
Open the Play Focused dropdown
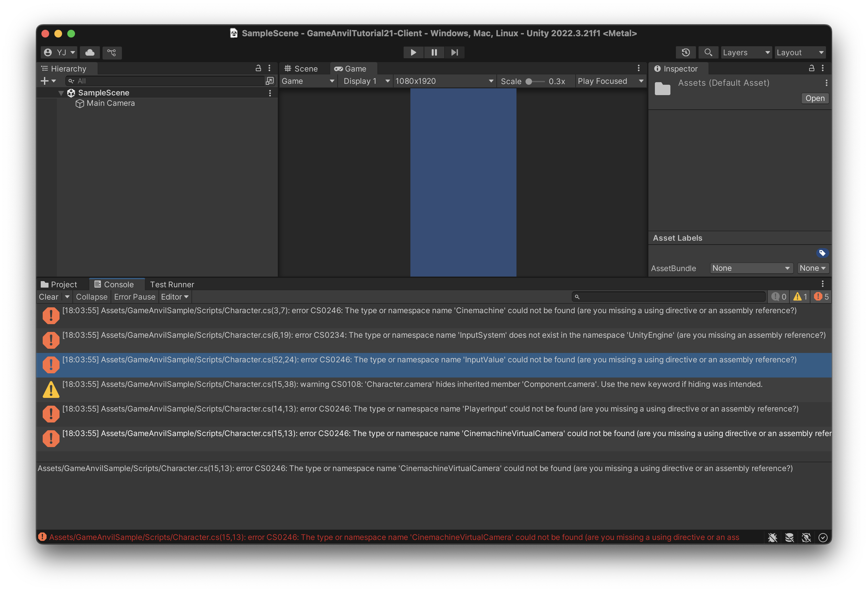(x=611, y=81)
